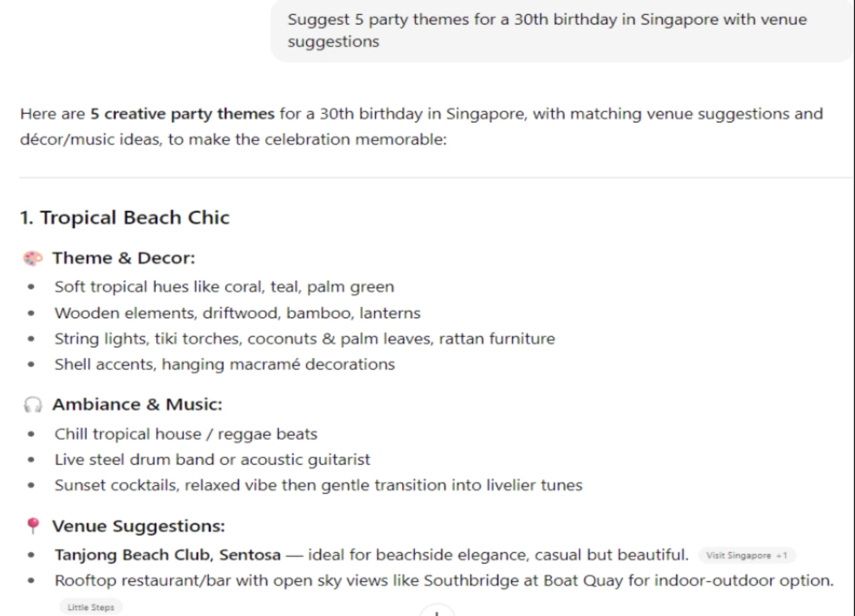Viewport: 855px width, 616px height.
Task: Click the Theme & Decor subheading
Action: (124, 258)
